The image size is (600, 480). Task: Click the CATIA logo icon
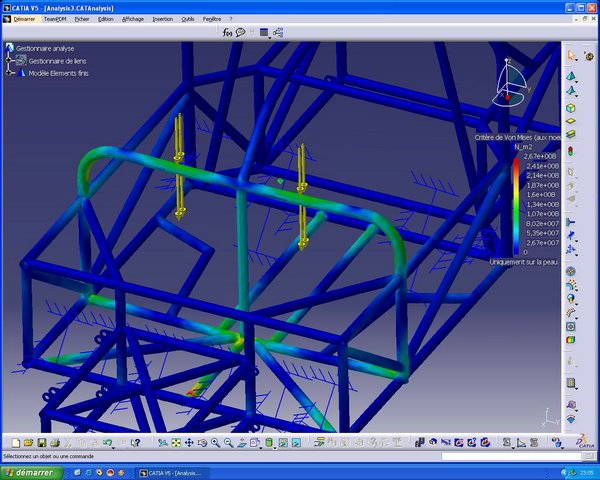(x=585, y=441)
